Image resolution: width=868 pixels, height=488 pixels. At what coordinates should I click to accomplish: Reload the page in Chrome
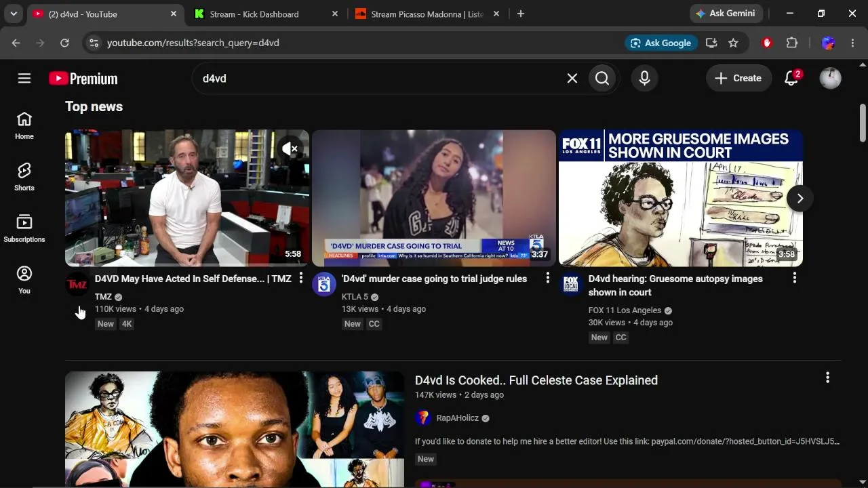[64, 43]
